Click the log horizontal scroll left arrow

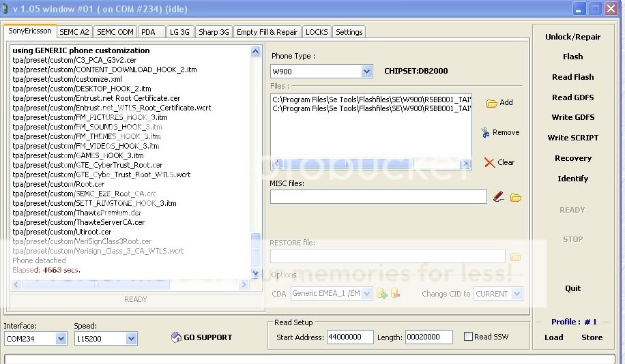(16, 284)
